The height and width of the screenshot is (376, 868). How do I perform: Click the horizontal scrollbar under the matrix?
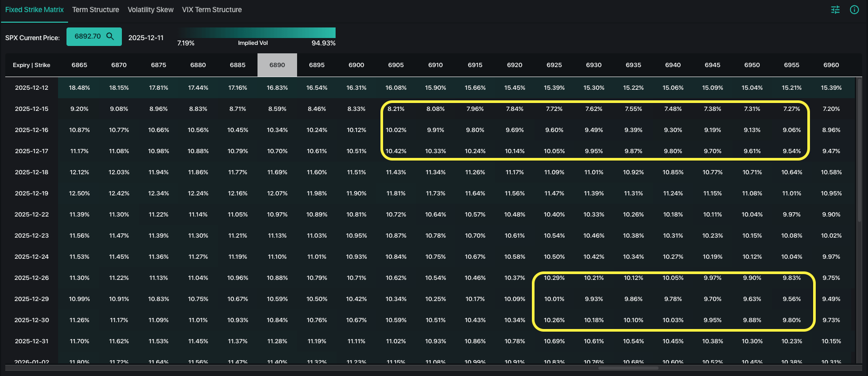tap(628, 368)
